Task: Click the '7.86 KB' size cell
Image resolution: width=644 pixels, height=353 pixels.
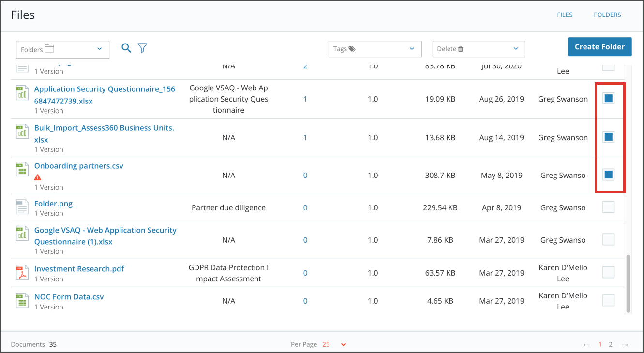Action: 440,240
